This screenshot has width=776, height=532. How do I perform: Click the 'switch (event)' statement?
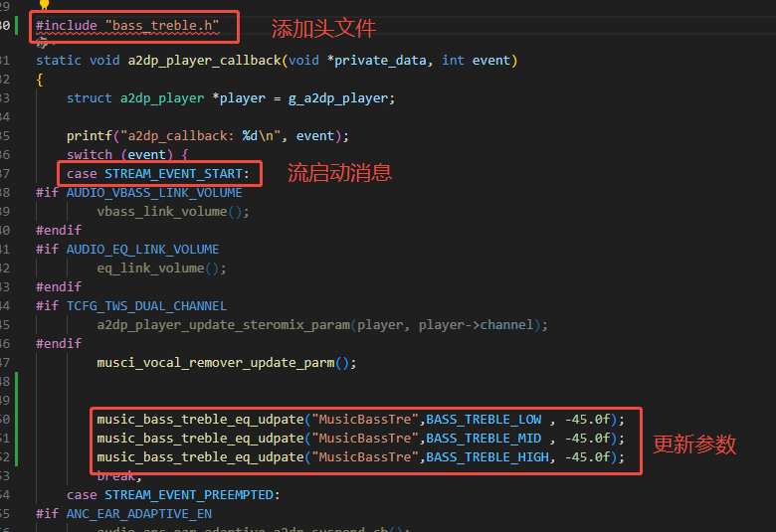coord(127,155)
